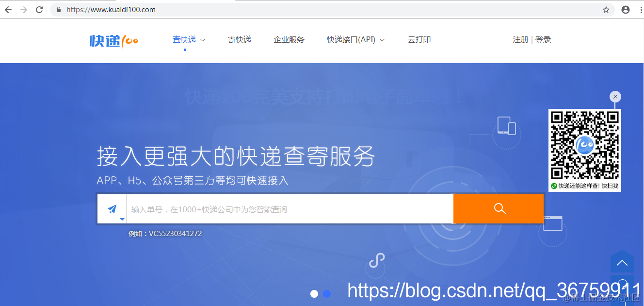Click the browser forward arrow
Viewport: 644px width, 306px height.
[x=24, y=9]
